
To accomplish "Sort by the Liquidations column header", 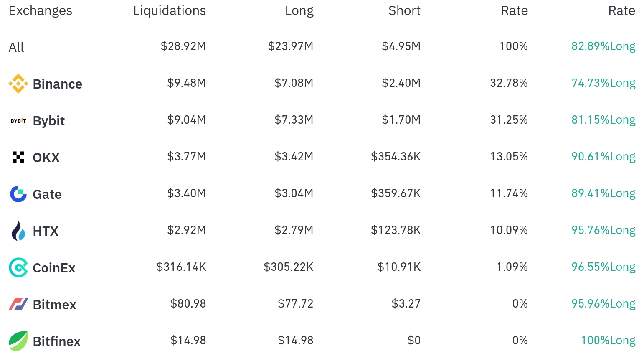I will (170, 11).
